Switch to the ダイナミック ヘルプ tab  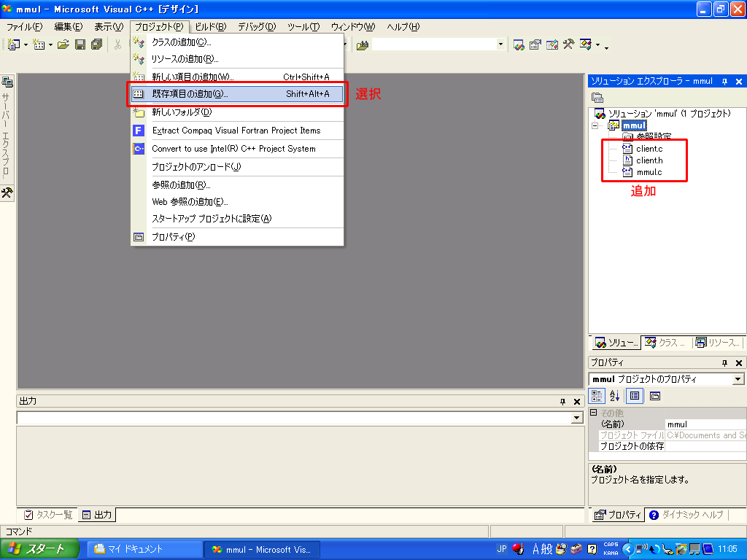click(686, 515)
